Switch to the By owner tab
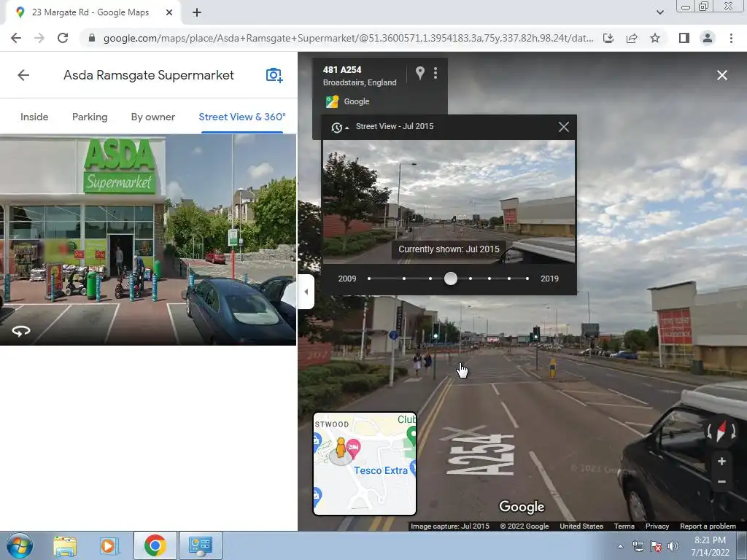The width and height of the screenshot is (747, 560). 153,117
